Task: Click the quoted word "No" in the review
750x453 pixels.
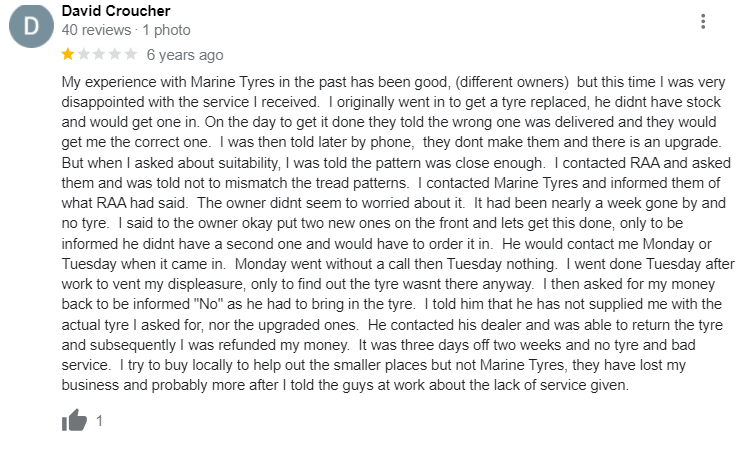Action: (209, 304)
